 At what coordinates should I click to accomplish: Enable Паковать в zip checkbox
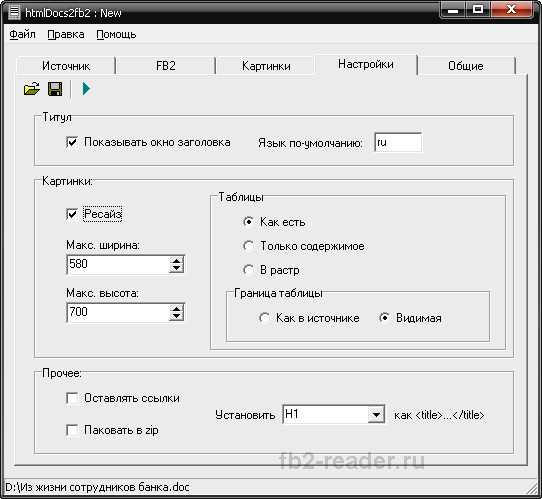point(72,430)
